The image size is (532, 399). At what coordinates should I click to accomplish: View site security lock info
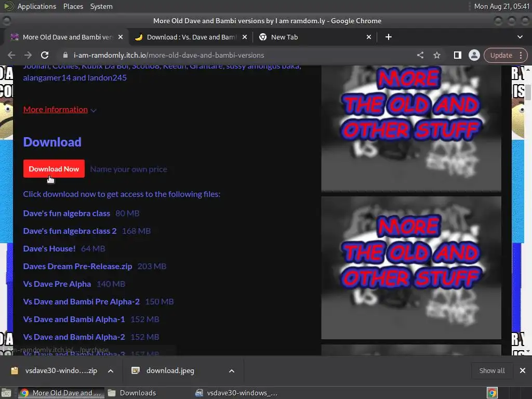[65, 55]
